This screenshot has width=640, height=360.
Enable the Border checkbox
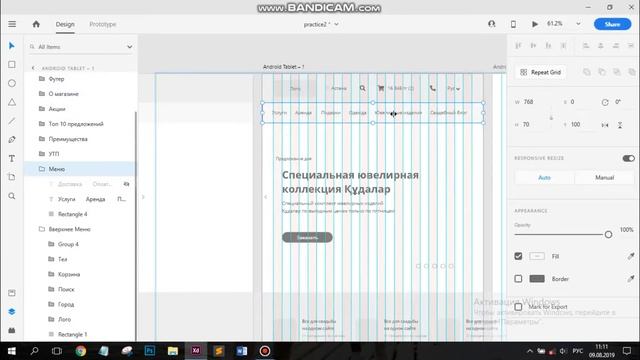point(518,279)
